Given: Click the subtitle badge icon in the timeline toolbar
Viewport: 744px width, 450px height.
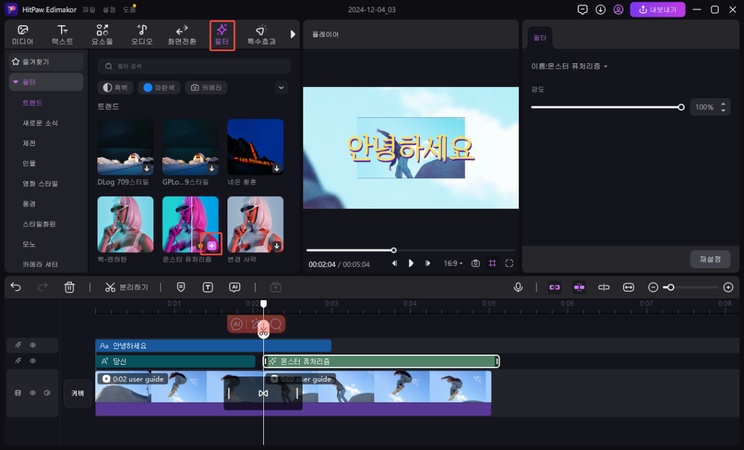Looking at the screenshot, I should coord(181,287).
